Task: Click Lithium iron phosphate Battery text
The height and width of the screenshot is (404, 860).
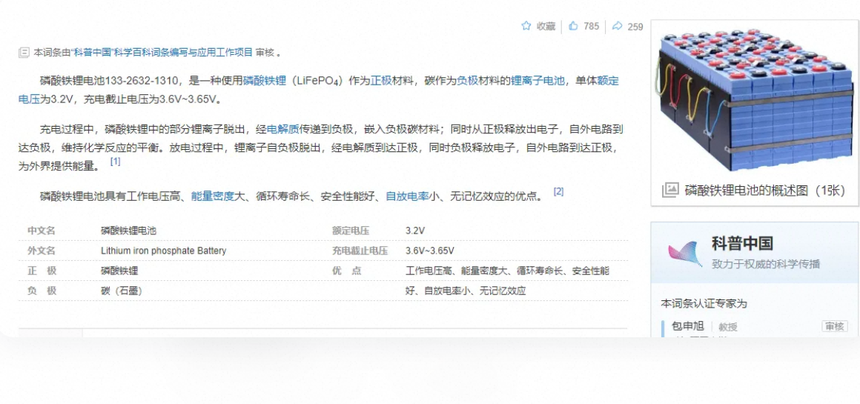Action: [x=163, y=251]
